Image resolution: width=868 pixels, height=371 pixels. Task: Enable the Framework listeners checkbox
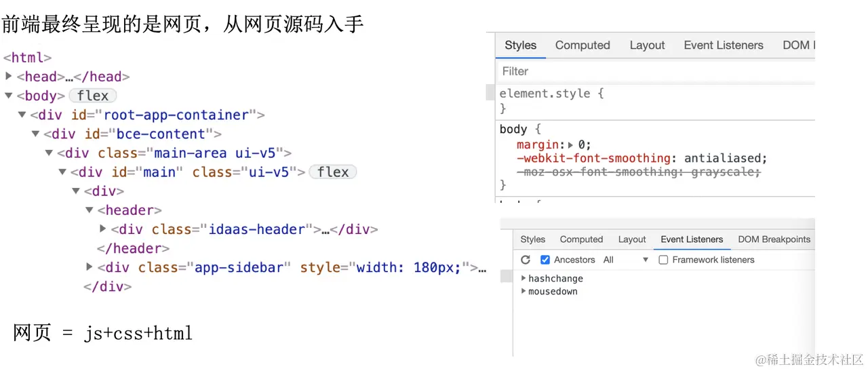664,260
